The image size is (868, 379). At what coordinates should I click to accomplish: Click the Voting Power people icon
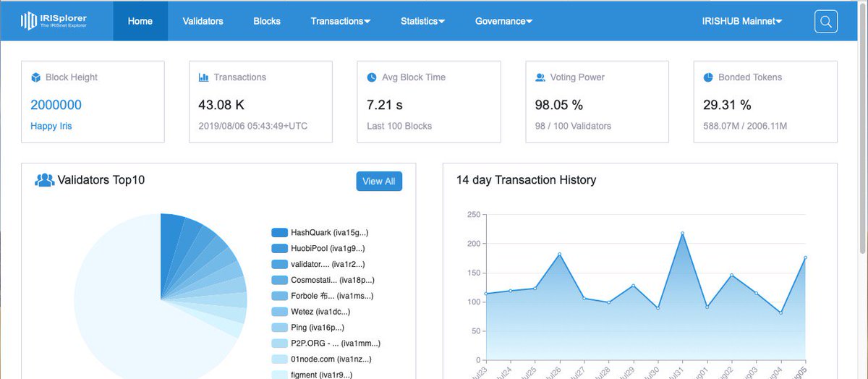[x=540, y=77]
